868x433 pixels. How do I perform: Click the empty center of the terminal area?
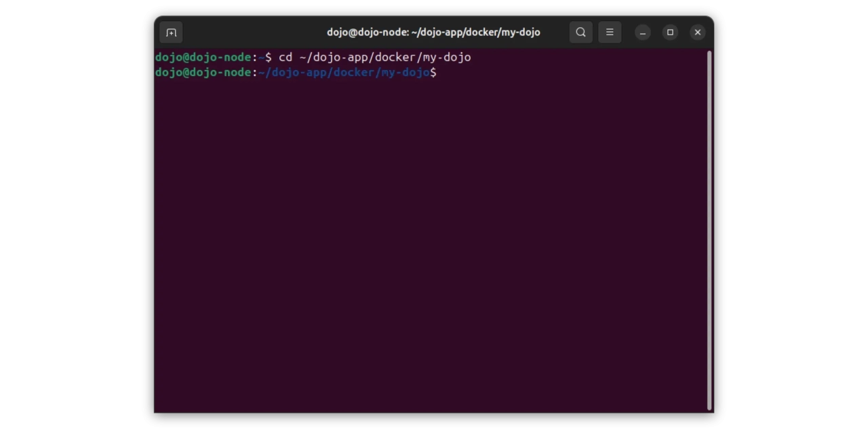431,238
